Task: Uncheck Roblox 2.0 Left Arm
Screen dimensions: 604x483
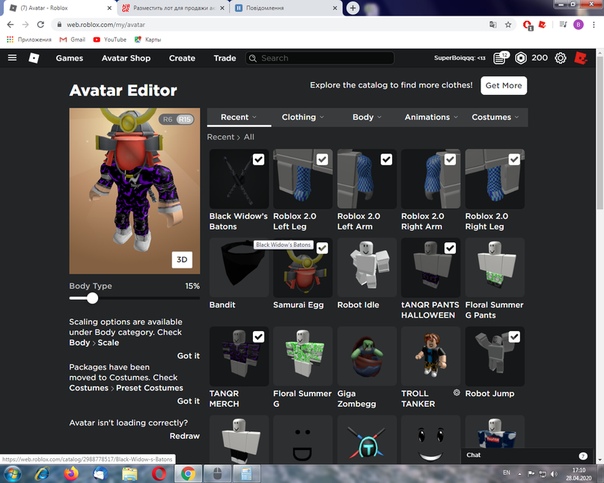Action: (386, 159)
